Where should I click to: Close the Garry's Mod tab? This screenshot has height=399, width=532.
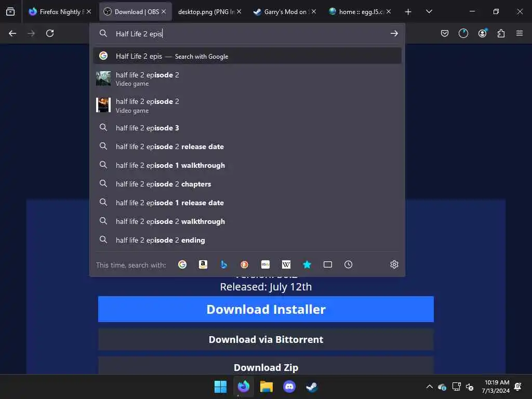(x=314, y=11)
